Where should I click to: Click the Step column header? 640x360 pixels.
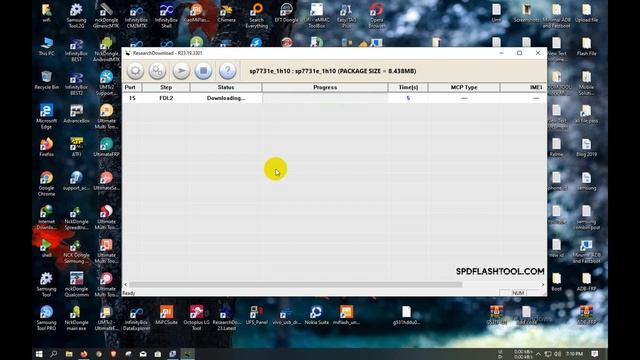[x=166, y=87]
